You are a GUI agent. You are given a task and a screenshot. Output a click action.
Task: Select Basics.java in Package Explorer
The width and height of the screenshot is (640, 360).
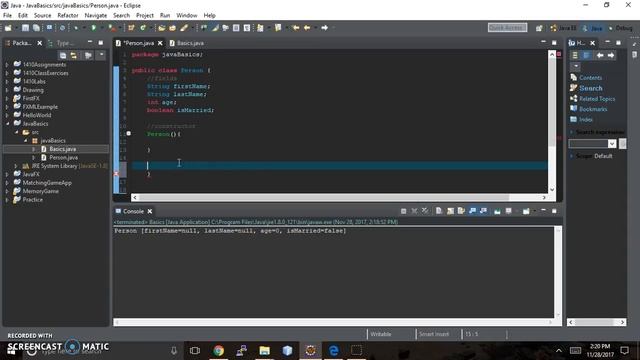pyautogui.click(x=62, y=149)
